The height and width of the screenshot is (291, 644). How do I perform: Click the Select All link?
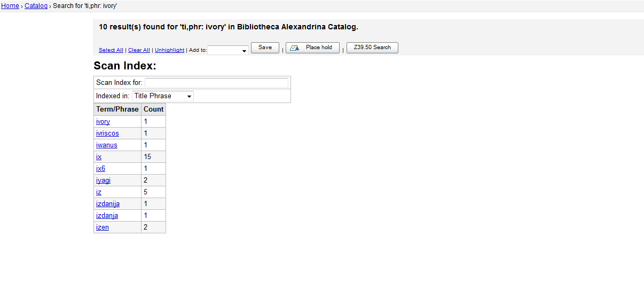tap(111, 50)
